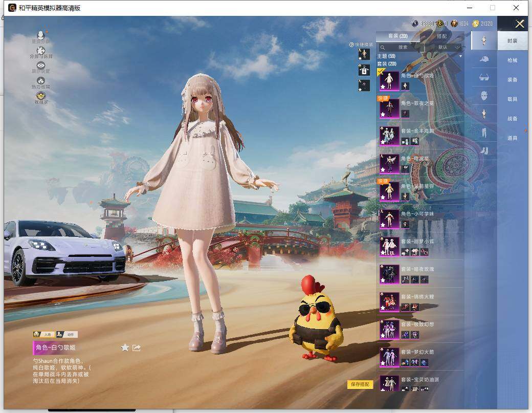Toggle the favorite star beside 角色-白勺歌姬 title
This screenshot has width=532, height=413.
pyautogui.click(x=125, y=348)
